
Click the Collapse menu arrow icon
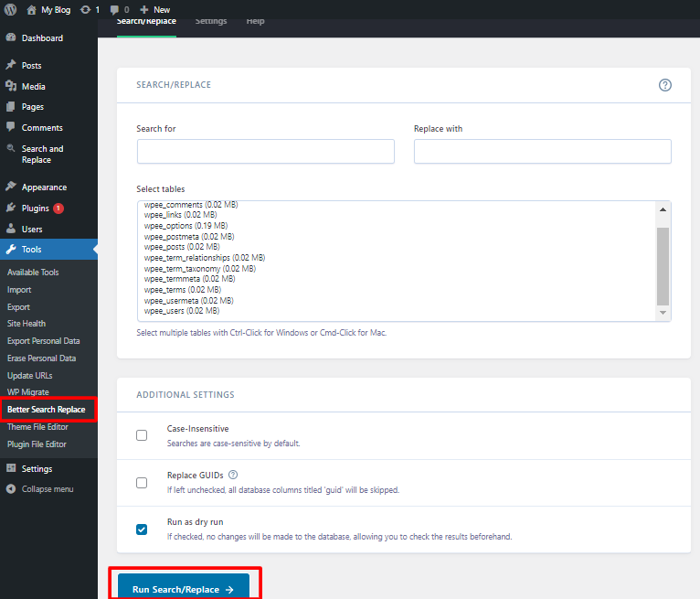point(11,489)
